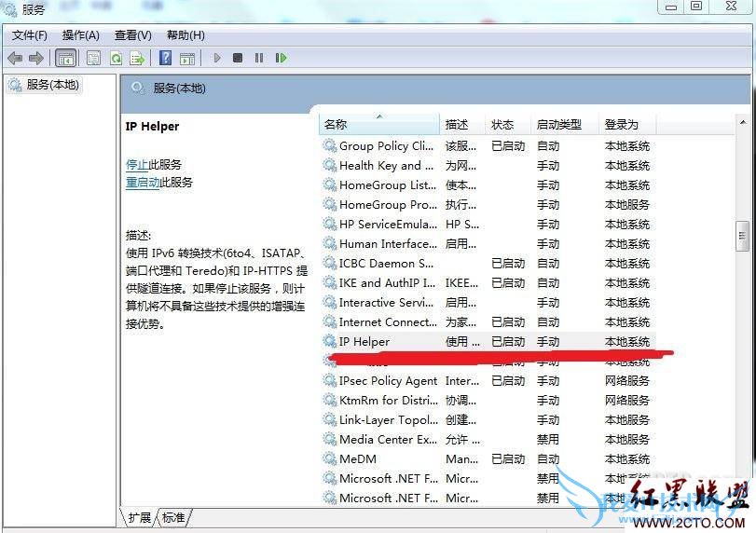Image resolution: width=756 pixels, height=533 pixels.
Task: Sort by the 描述 column header
Action: (461, 124)
